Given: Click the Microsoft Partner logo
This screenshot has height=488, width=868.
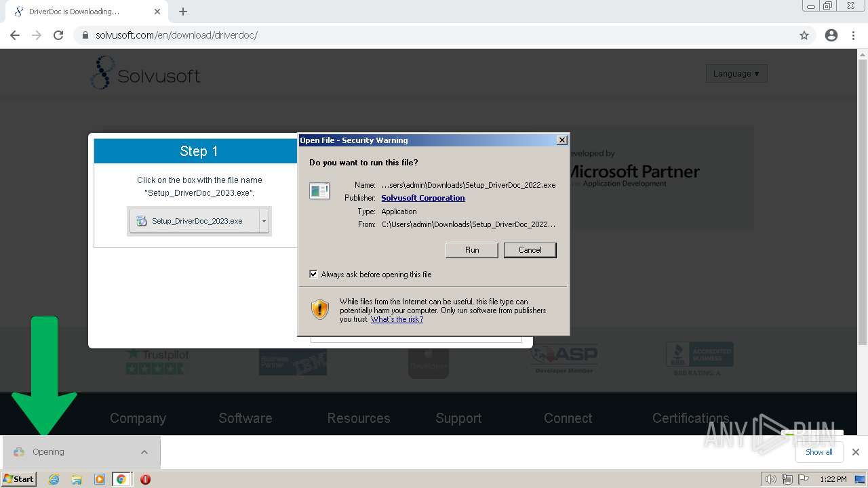Looking at the screenshot, I should (x=635, y=169).
